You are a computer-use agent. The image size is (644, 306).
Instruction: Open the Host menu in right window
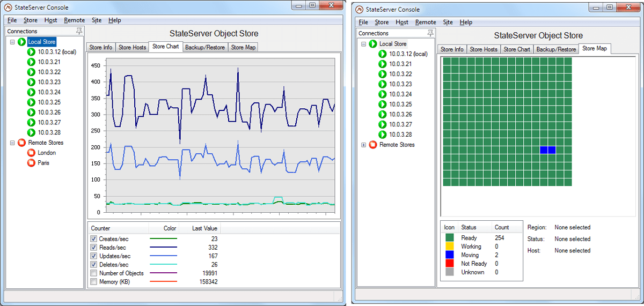coord(402,23)
